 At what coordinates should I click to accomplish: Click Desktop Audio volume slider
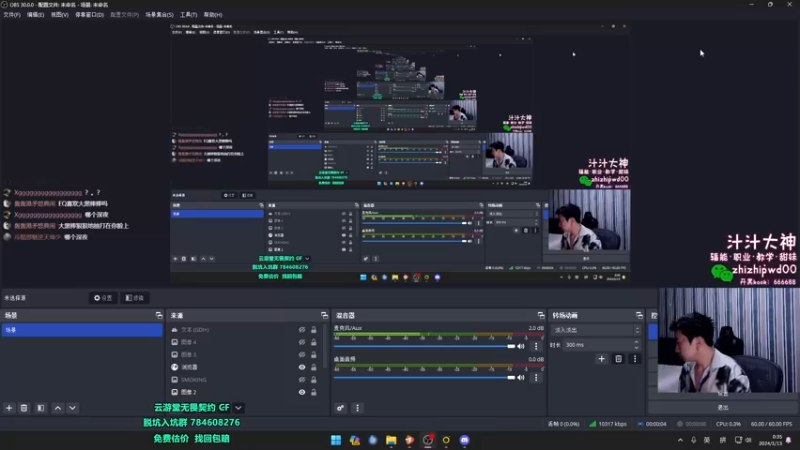point(424,378)
